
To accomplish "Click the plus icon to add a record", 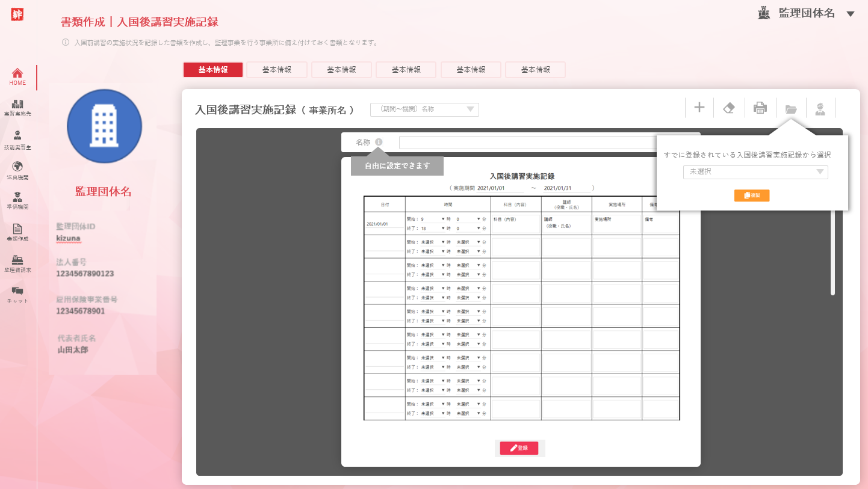I will point(699,108).
